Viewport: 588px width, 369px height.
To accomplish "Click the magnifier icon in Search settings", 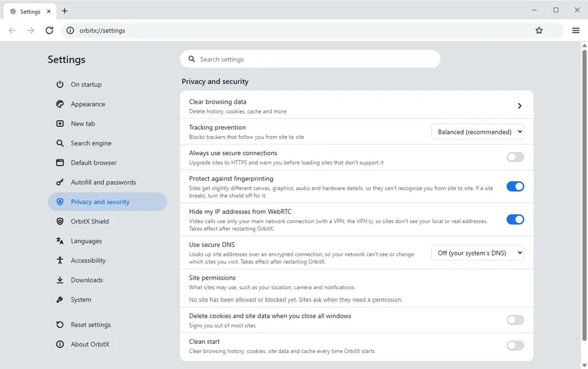I will tap(192, 59).
